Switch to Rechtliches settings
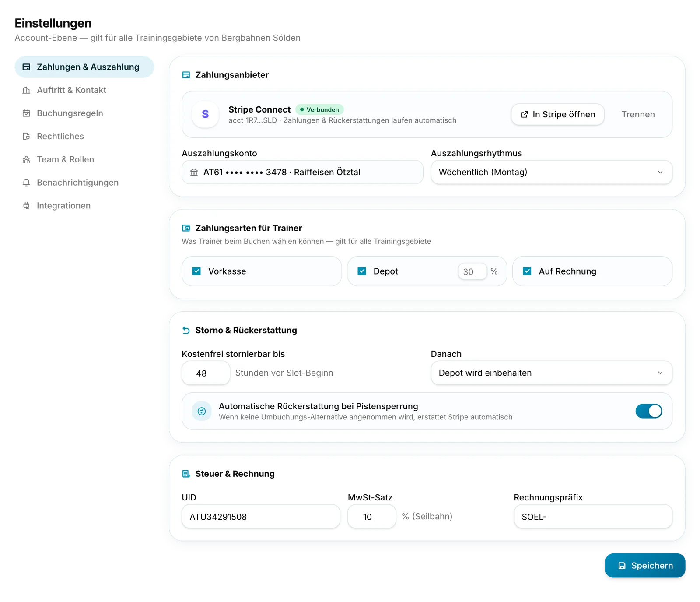This screenshot has width=700, height=602. (84, 136)
